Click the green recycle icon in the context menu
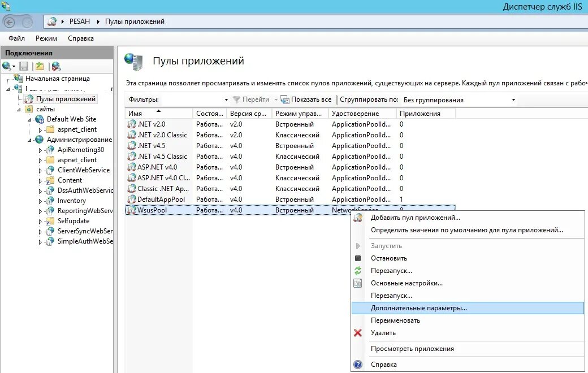588x373 pixels. click(x=358, y=271)
